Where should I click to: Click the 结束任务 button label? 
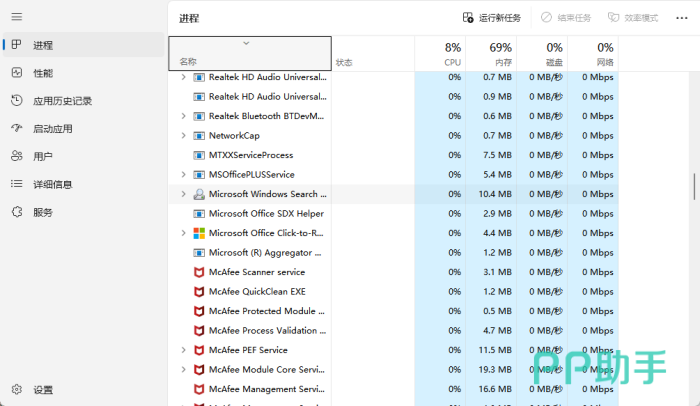point(574,18)
